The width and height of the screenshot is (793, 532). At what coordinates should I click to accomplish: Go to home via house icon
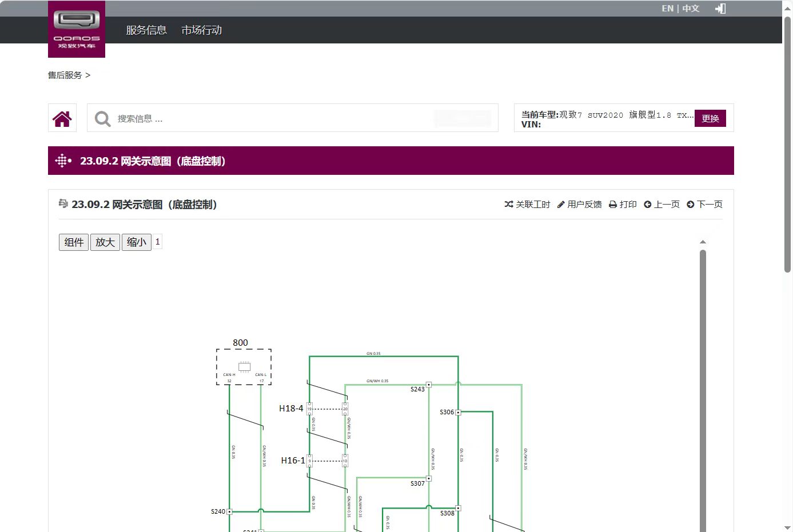click(62, 118)
